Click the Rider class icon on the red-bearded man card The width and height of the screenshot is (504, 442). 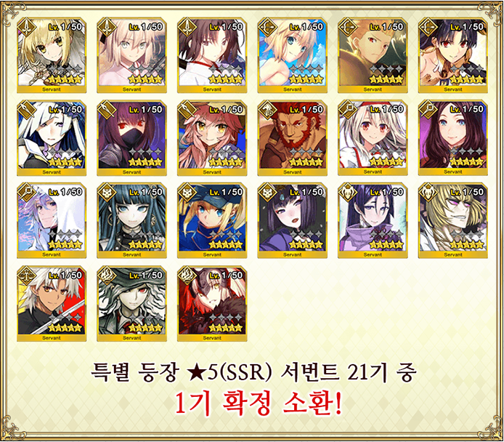click(267, 109)
